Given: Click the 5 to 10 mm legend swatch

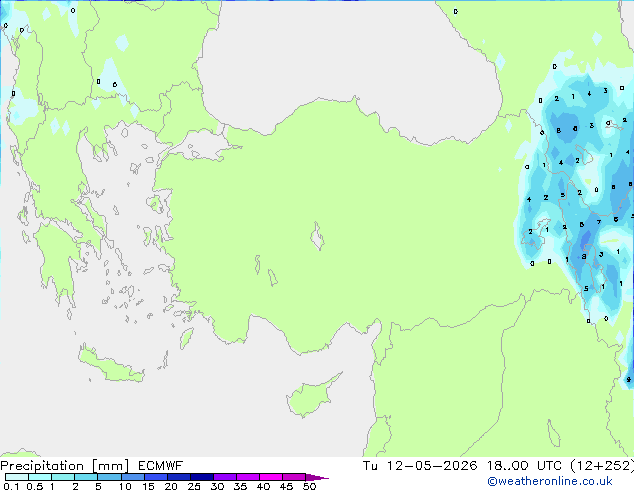Looking at the screenshot, I should point(109,477).
